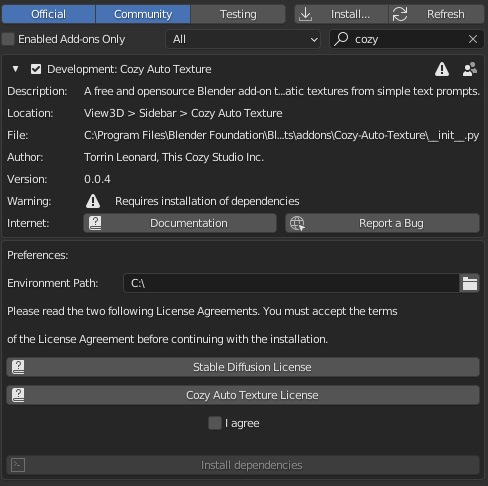Toggle the Testing support level tab
The height and width of the screenshot is (486, 488).
pos(238,14)
